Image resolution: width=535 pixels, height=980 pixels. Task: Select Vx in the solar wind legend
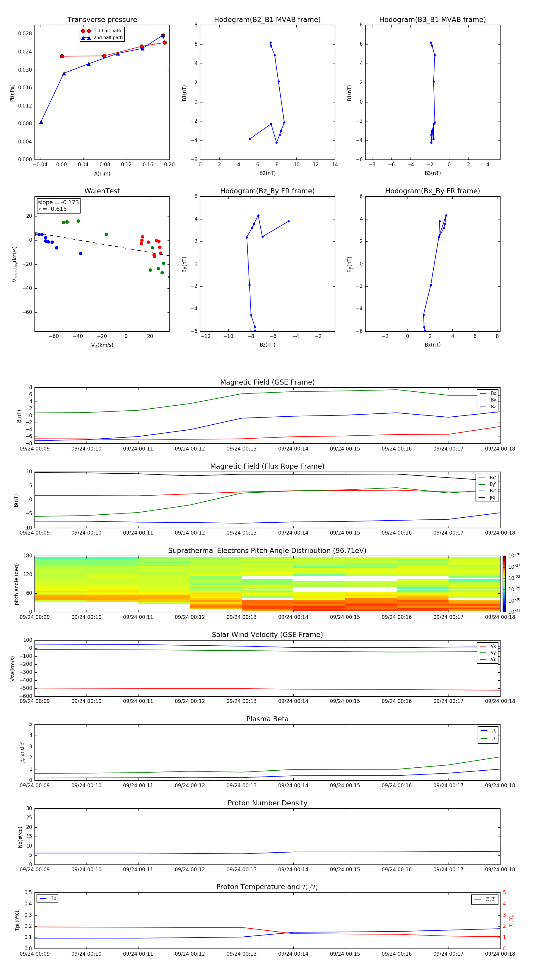pos(488,646)
